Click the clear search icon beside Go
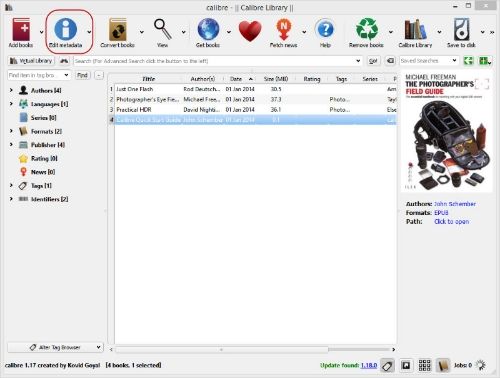Screen dimensions: 500x378 pyautogui.click(x=390, y=61)
